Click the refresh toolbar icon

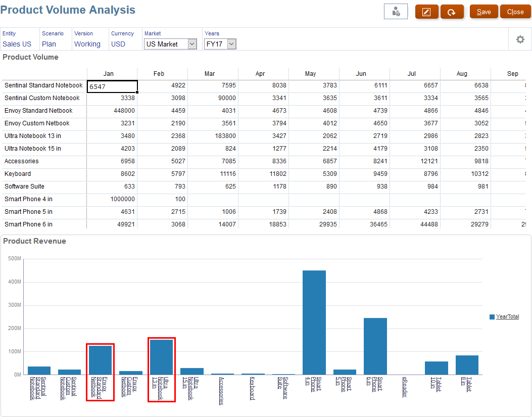pos(453,11)
